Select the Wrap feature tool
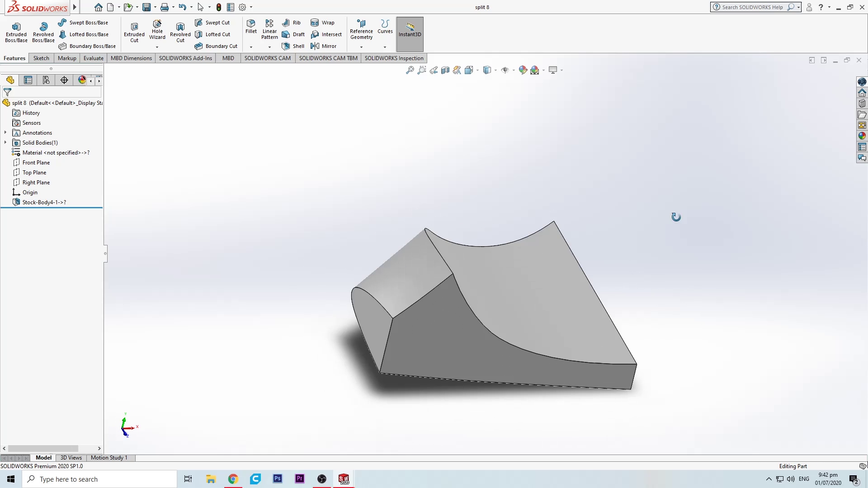 [323, 23]
